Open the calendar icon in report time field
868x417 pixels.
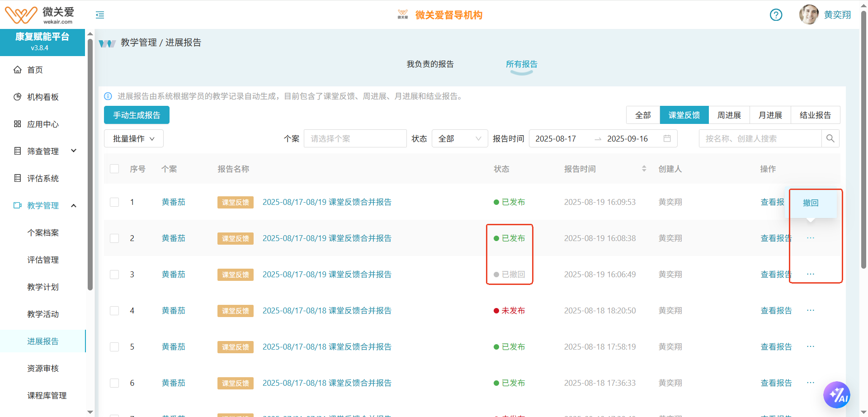667,138
